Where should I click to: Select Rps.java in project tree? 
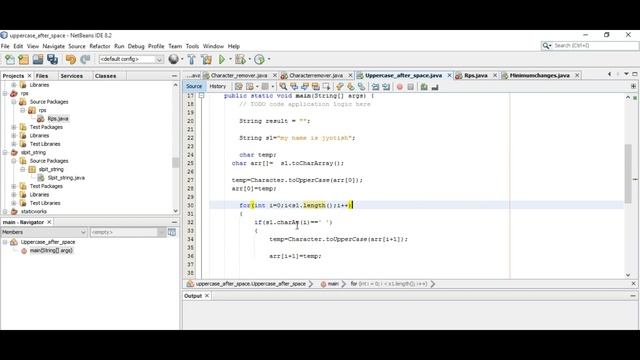(58, 119)
